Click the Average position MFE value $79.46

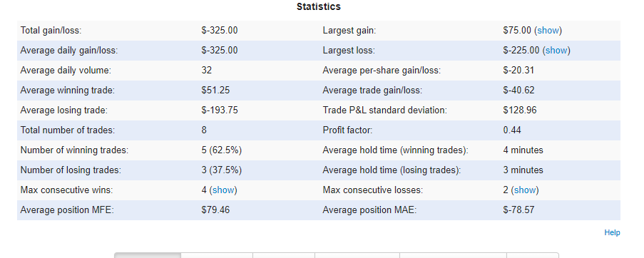(215, 210)
